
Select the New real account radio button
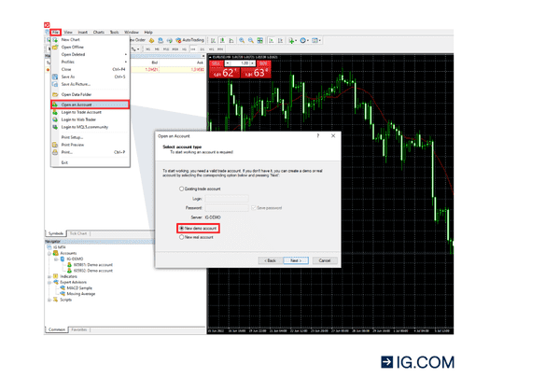point(181,237)
